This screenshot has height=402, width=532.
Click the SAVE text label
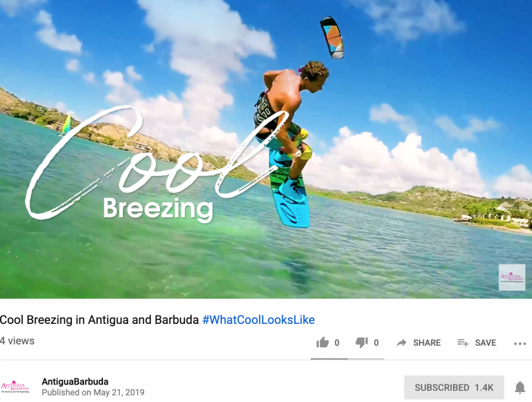point(486,343)
